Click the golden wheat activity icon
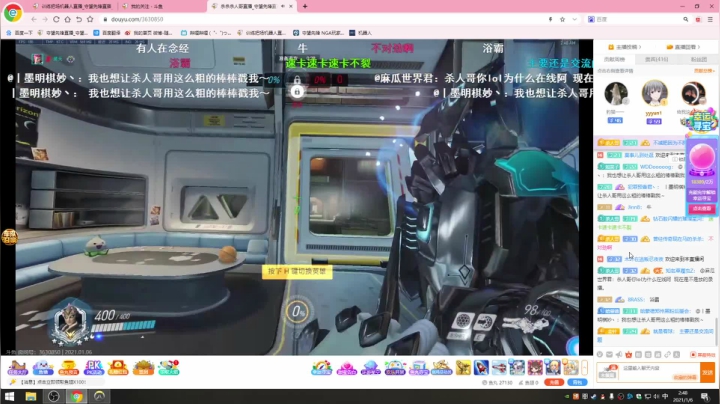 (143, 368)
